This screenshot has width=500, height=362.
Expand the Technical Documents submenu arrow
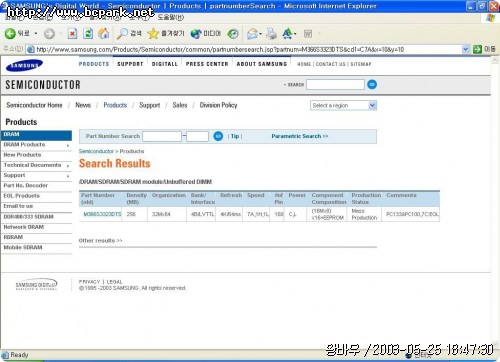[68, 166]
